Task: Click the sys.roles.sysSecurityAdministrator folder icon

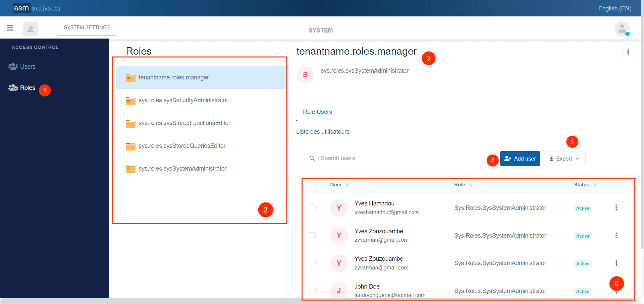Action: click(x=130, y=101)
